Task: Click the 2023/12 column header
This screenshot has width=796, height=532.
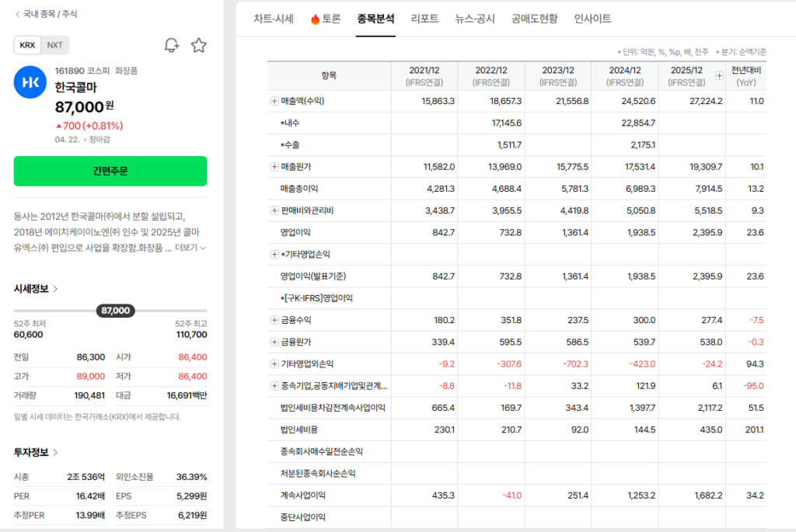Action: coord(558,76)
